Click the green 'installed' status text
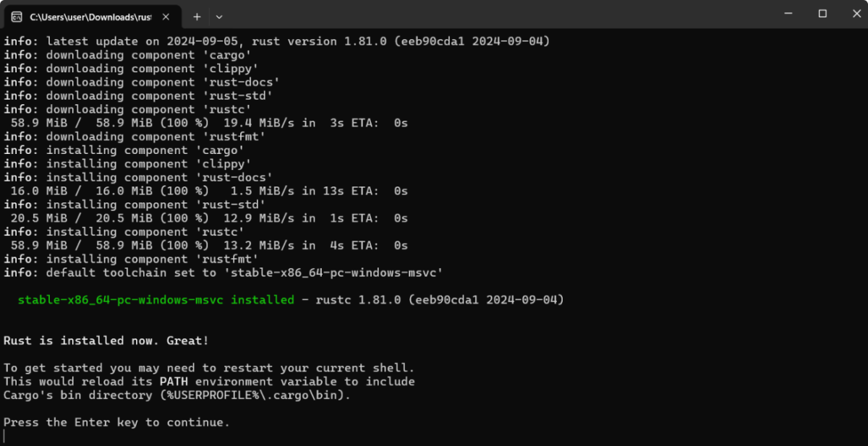The image size is (868, 446). [262, 299]
